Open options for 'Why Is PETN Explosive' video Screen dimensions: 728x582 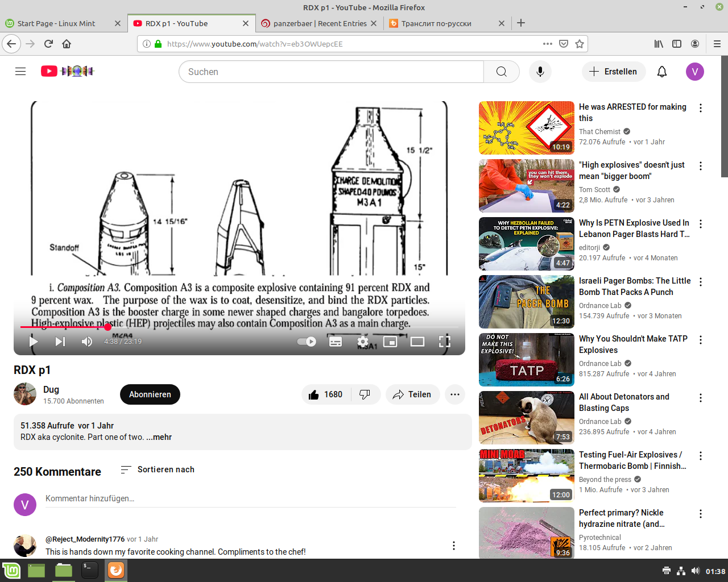[701, 224]
